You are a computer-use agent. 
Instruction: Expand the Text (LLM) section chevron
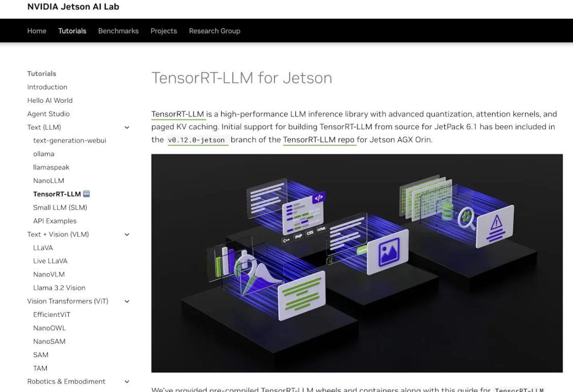click(x=127, y=127)
